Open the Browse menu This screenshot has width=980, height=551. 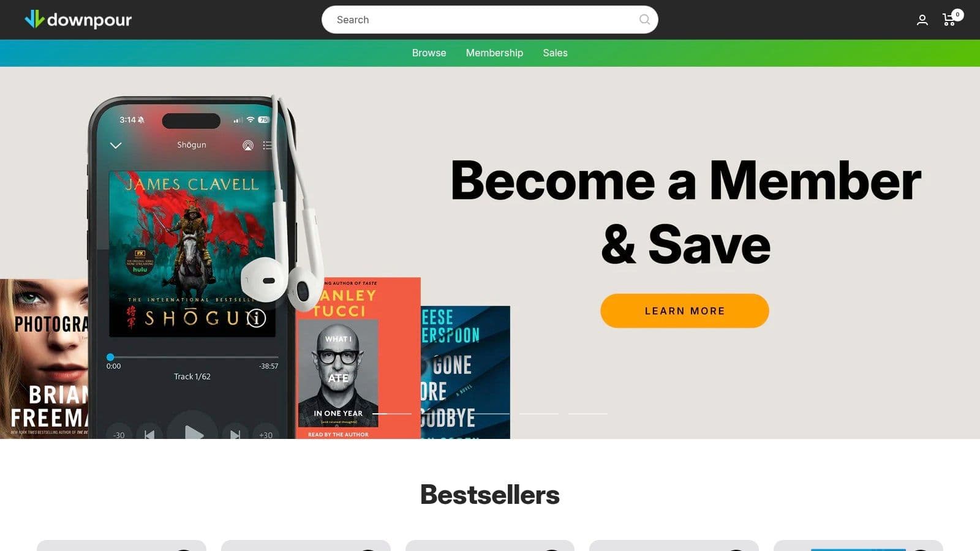pyautogui.click(x=429, y=53)
